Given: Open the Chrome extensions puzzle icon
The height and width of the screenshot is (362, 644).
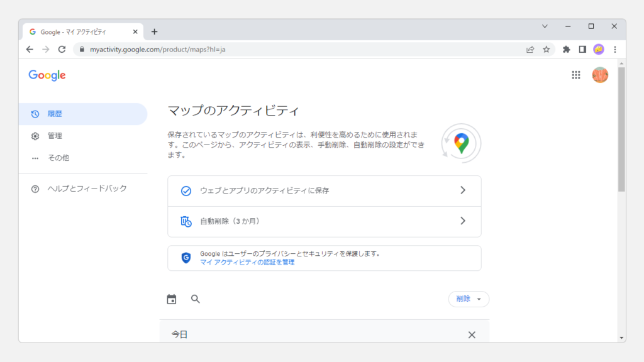Looking at the screenshot, I should 566,49.
